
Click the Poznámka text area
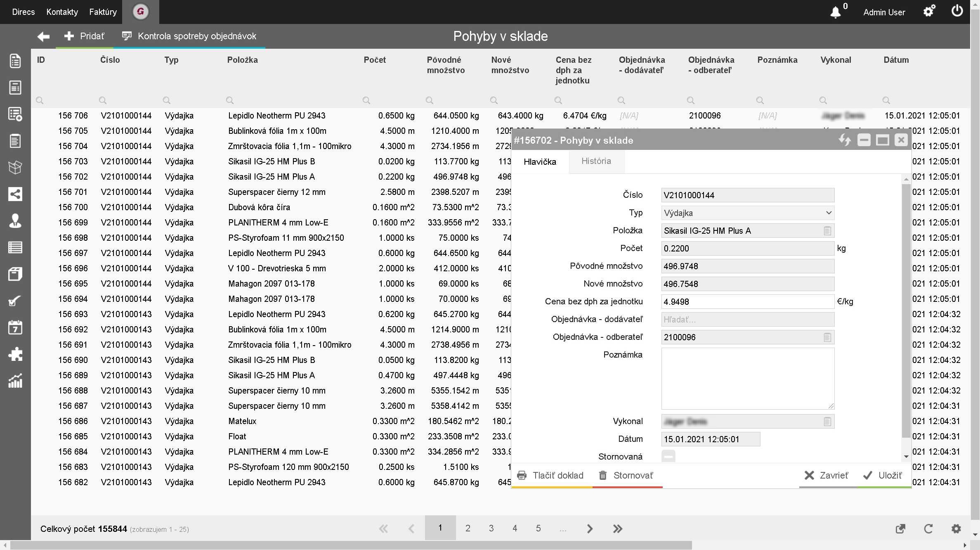(x=748, y=379)
